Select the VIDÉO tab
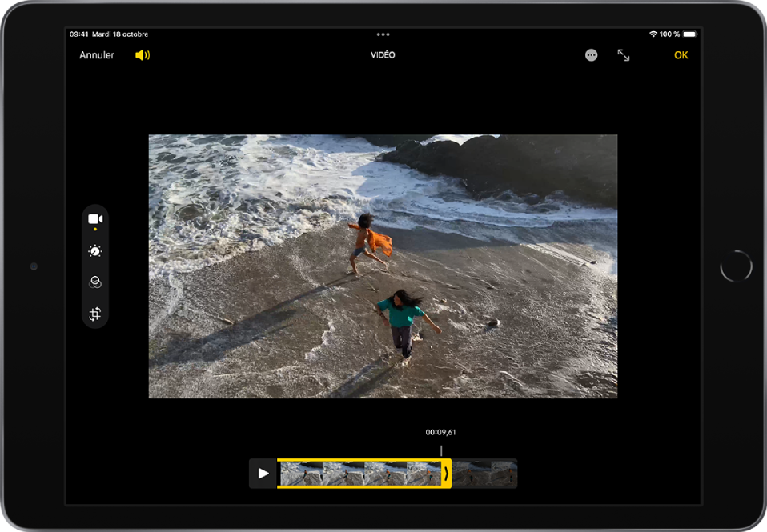This screenshot has height=532, width=767. (383, 55)
